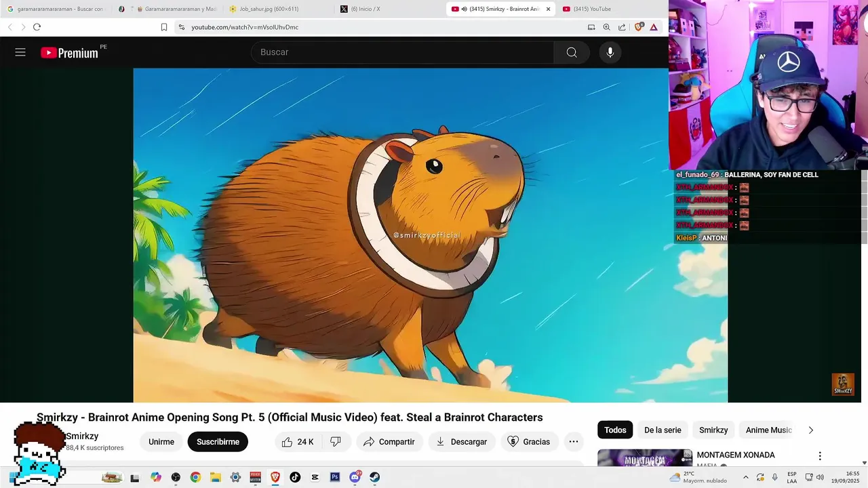Open Brave browser taskbar icon
This screenshot has width=868, height=488.
(x=275, y=477)
